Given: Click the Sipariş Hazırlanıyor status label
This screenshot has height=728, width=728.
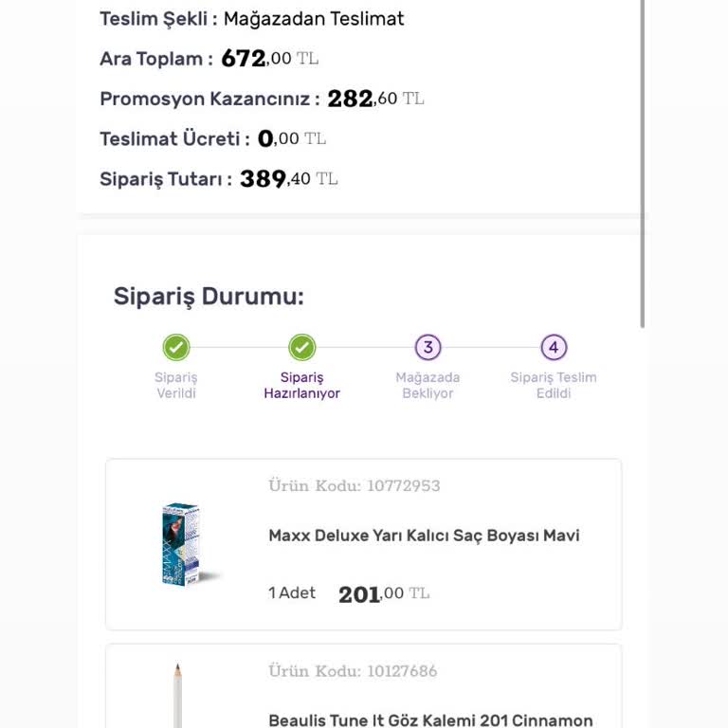Looking at the screenshot, I should click(301, 385).
